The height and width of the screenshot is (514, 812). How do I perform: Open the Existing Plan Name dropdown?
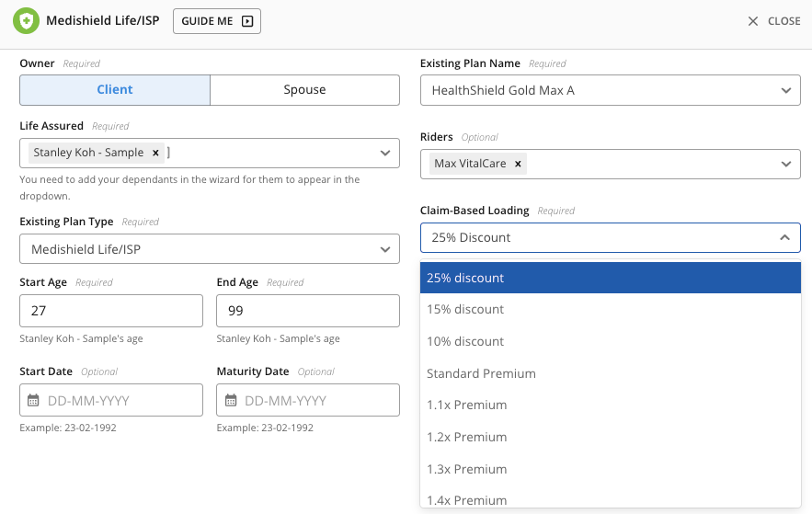click(610, 90)
